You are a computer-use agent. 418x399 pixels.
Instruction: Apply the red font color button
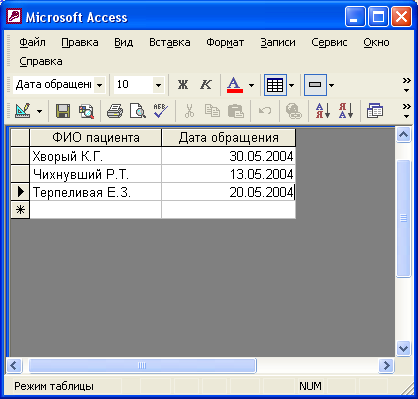(235, 85)
